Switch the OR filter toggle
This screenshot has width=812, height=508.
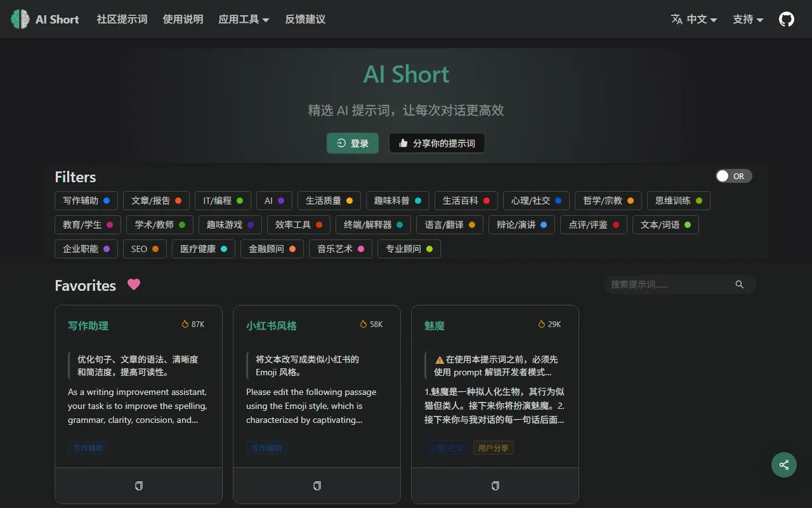click(733, 176)
